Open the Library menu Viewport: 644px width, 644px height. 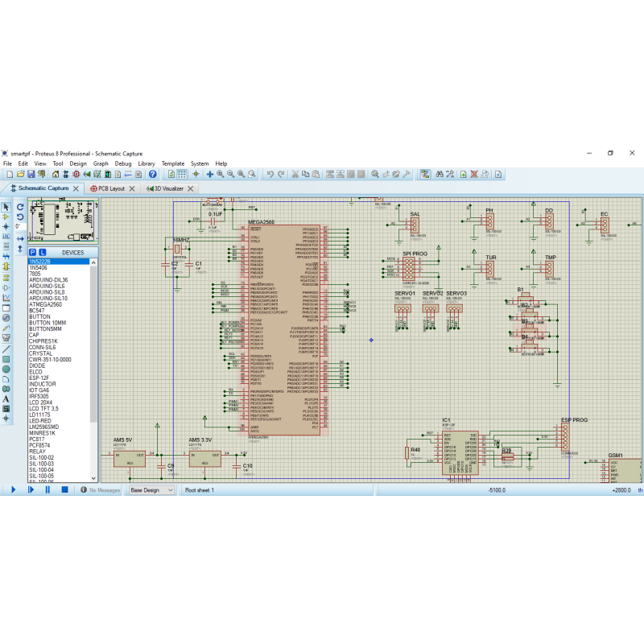point(147,163)
